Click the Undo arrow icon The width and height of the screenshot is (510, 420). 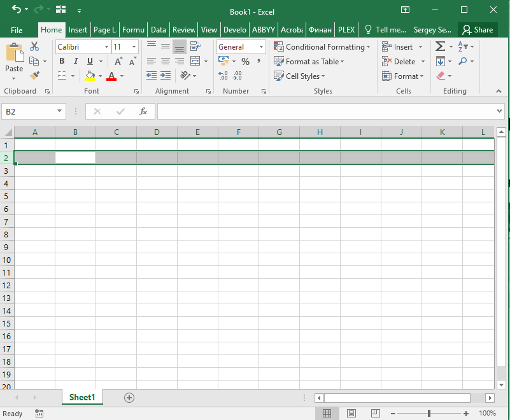17,10
